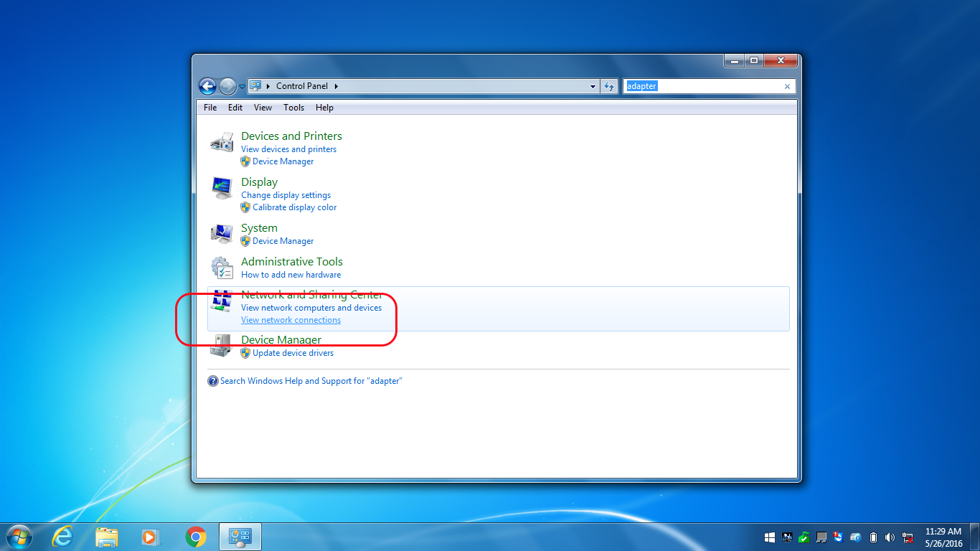The width and height of the screenshot is (980, 551).
Task: Clear the search box with X
Action: click(x=787, y=86)
